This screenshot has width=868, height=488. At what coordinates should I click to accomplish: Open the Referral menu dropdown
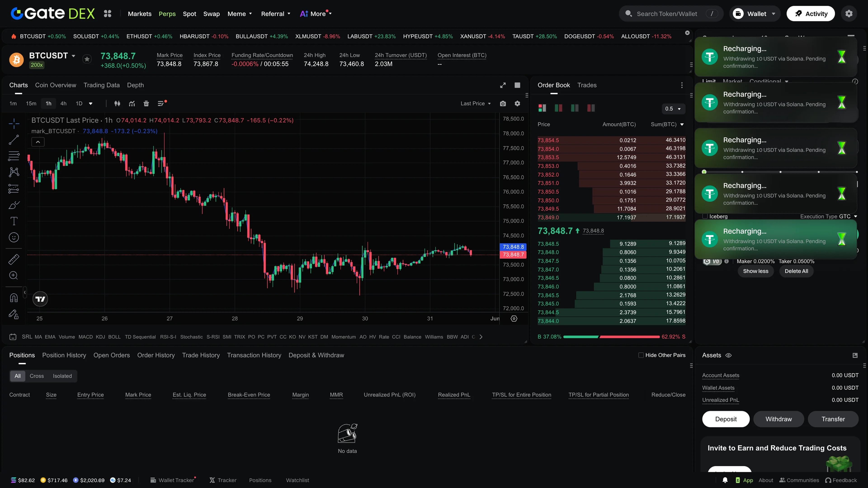[276, 14]
